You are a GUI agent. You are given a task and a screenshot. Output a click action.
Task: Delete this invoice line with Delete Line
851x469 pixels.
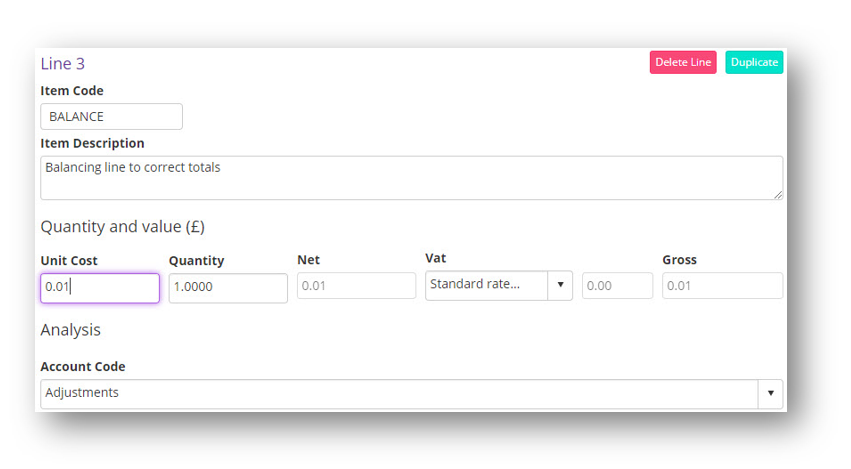tap(683, 62)
